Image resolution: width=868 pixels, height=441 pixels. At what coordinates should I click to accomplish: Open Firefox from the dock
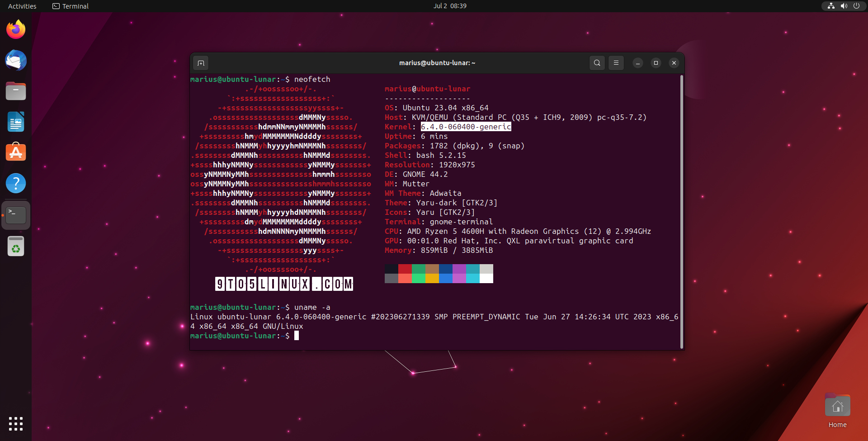[x=16, y=29]
